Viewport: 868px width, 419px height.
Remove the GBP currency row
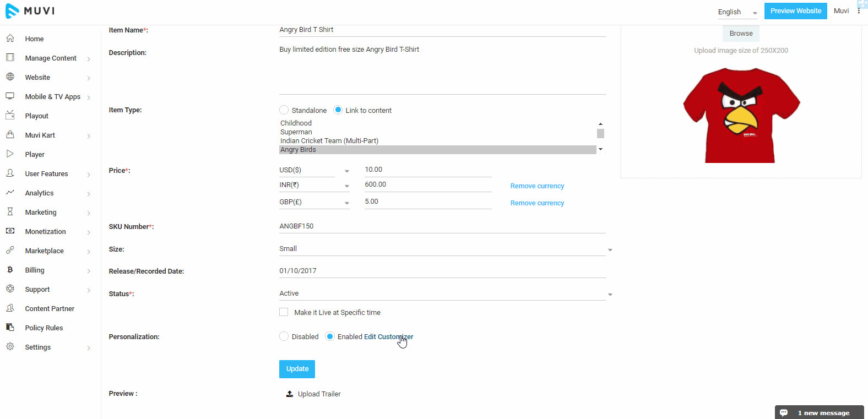[537, 203]
